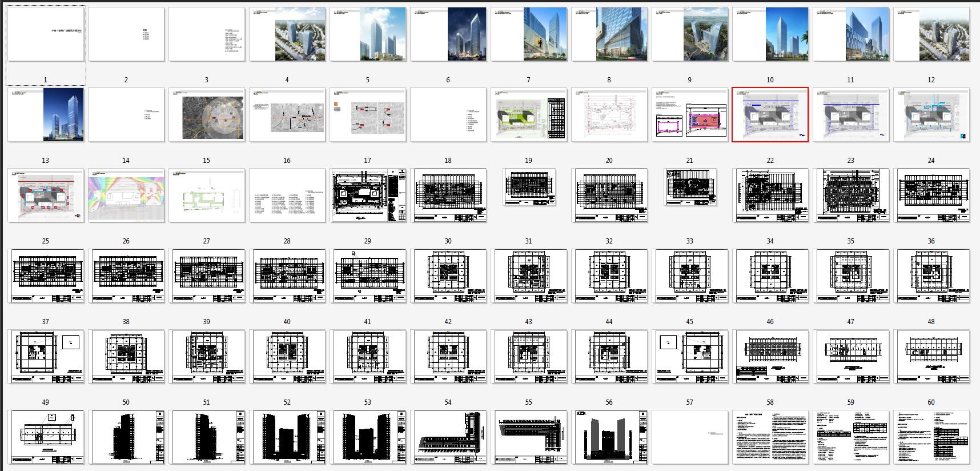
Task: Click the page number label 56
Action: coord(609,402)
